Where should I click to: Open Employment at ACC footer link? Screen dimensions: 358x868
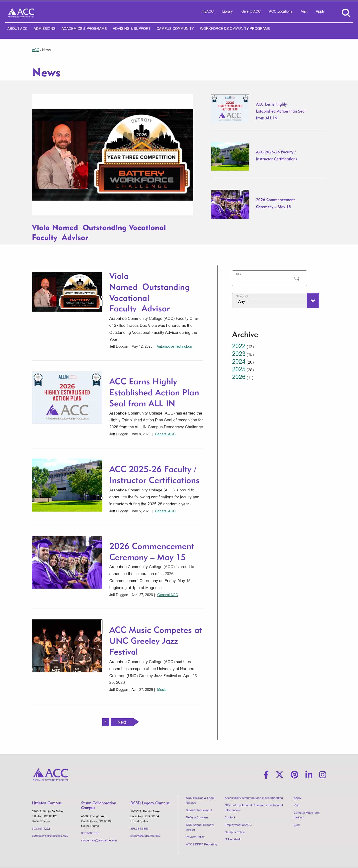click(238, 825)
